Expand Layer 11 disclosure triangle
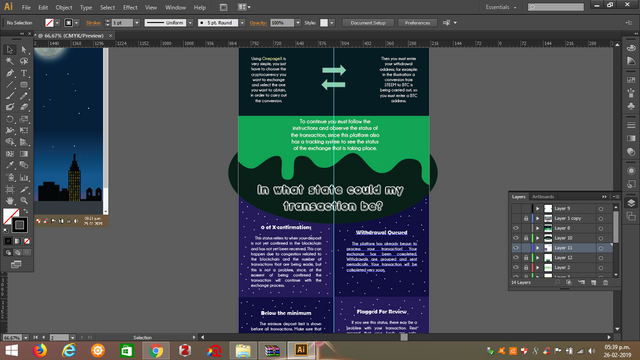Screen dimensions: 640x360 [x=538, y=248]
